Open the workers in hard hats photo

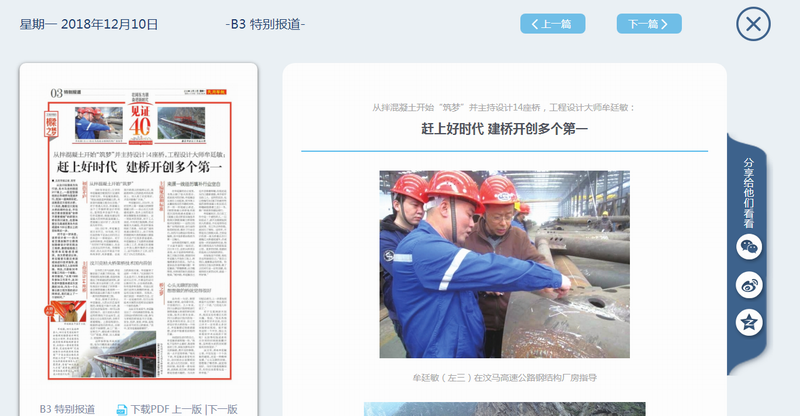pyautogui.click(x=504, y=264)
